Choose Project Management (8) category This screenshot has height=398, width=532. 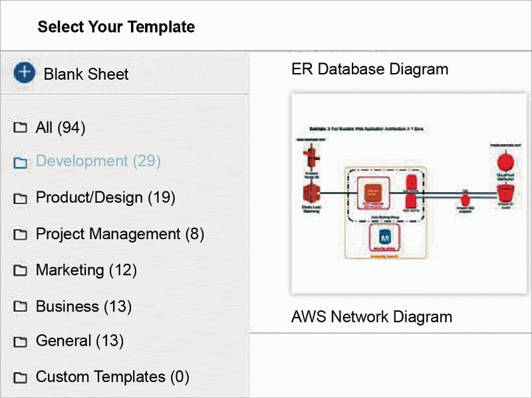(120, 234)
